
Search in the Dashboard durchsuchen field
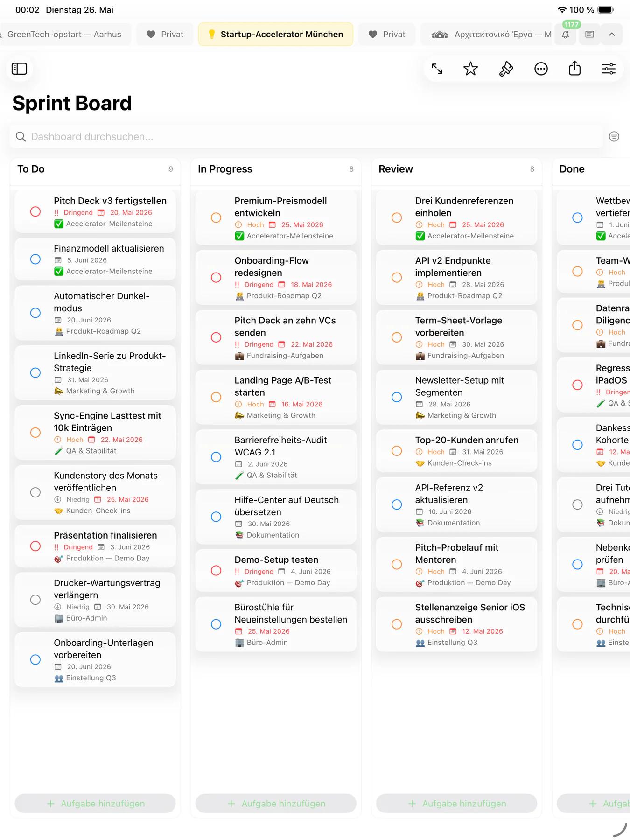(x=306, y=136)
